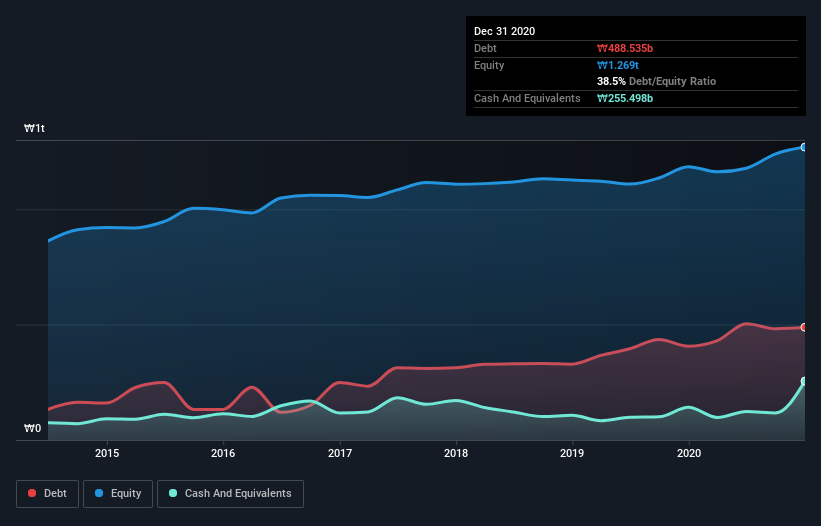
Task: Click the 2020 x-axis label
Action: 689,453
